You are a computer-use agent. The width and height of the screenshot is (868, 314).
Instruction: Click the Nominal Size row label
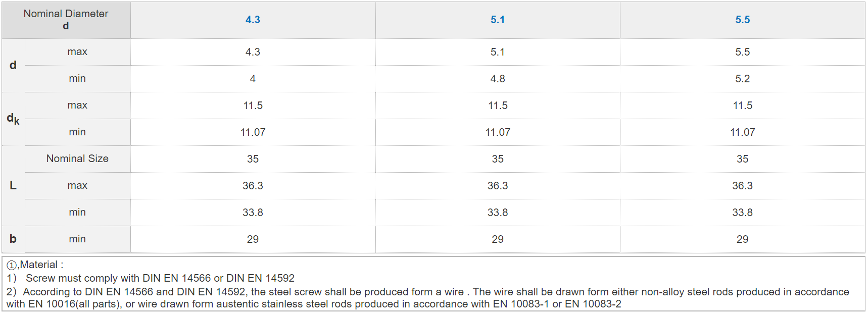click(77, 159)
